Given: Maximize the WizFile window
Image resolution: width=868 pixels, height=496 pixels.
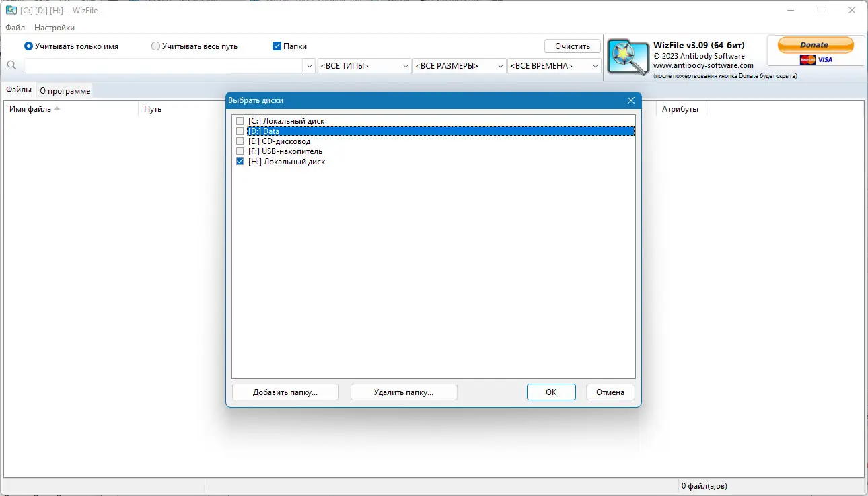Looking at the screenshot, I should (x=821, y=10).
